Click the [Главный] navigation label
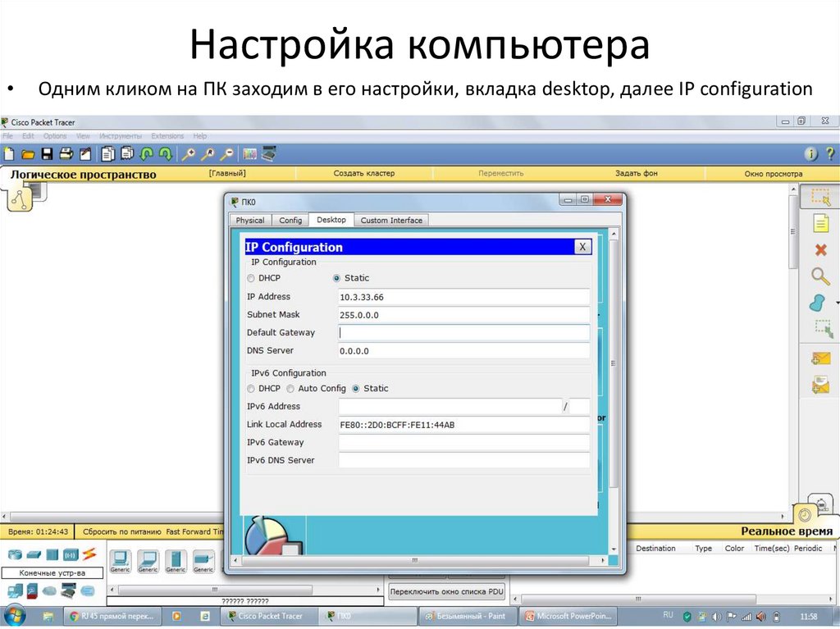Screen dimensions: 840x629 [227, 173]
